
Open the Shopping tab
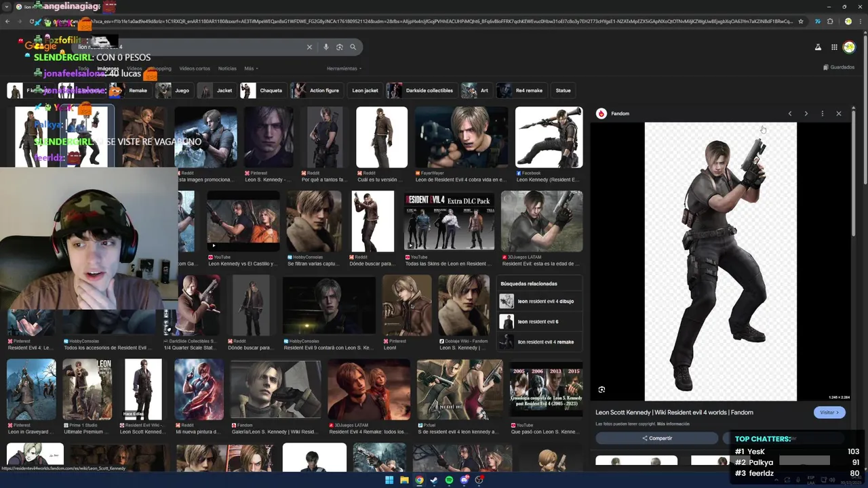pyautogui.click(x=160, y=68)
